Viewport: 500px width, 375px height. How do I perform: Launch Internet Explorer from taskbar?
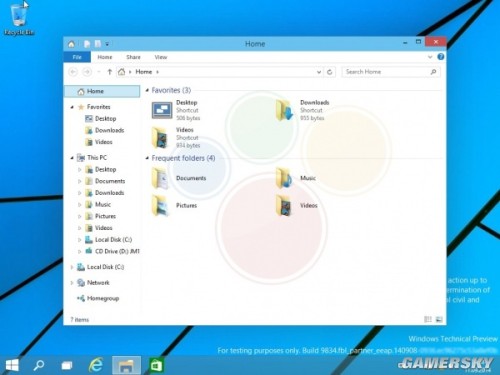click(x=96, y=365)
